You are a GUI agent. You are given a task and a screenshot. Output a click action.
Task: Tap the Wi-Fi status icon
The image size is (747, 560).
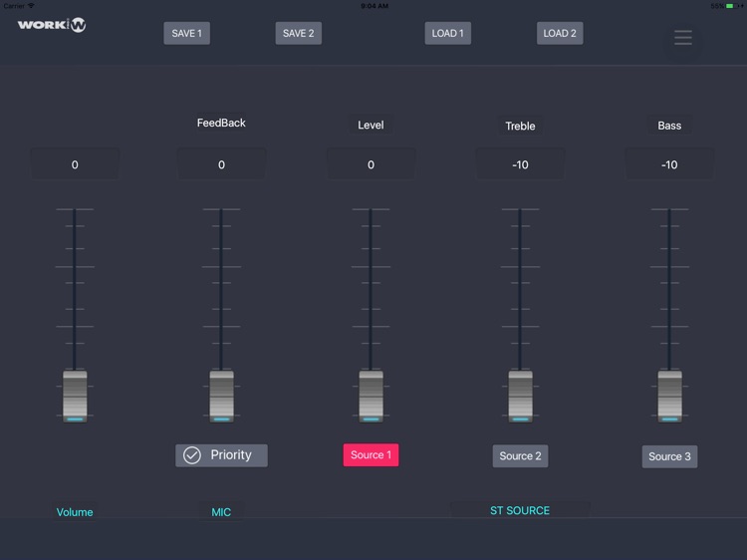coord(31,6)
